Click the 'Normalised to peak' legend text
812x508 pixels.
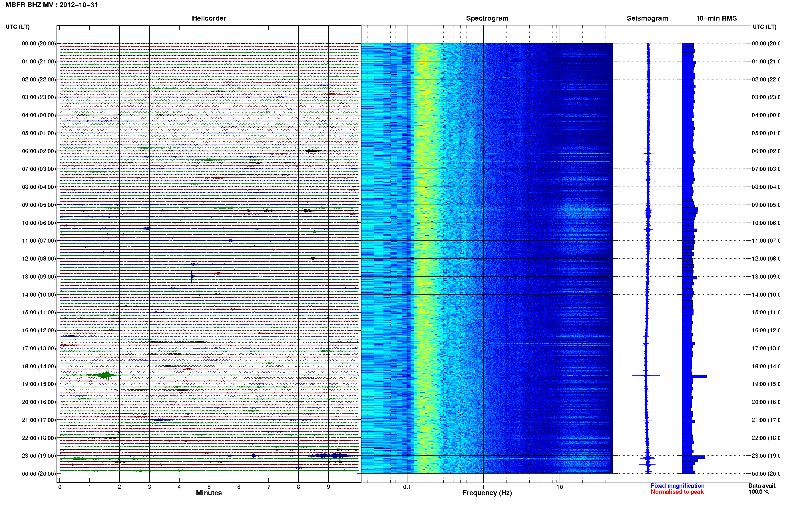click(x=677, y=491)
